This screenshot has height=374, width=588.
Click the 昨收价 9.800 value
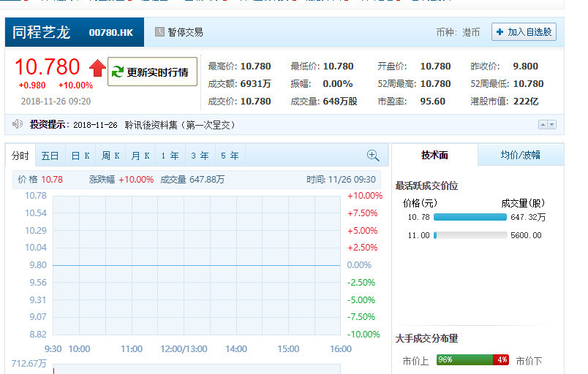coord(525,66)
